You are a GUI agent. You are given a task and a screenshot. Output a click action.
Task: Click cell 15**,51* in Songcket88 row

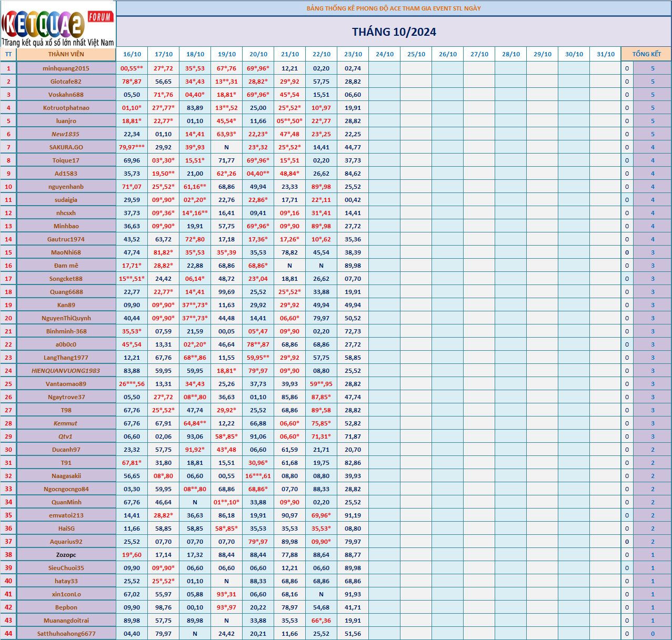click(x=132, y=279)
